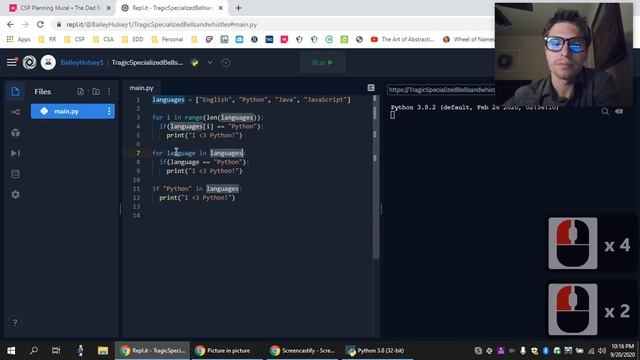The width and height of the screenshot is (640, 360).
Task: Open the Help question mark icon
Action: point(15,322)
